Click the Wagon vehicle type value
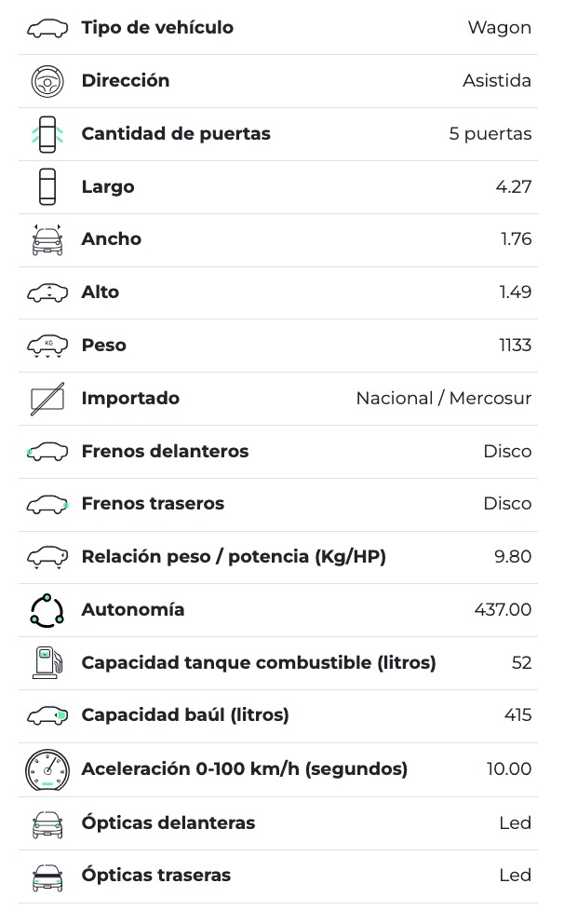The width and height of the screenshot is (564, 924). click(x=500, y=28)
